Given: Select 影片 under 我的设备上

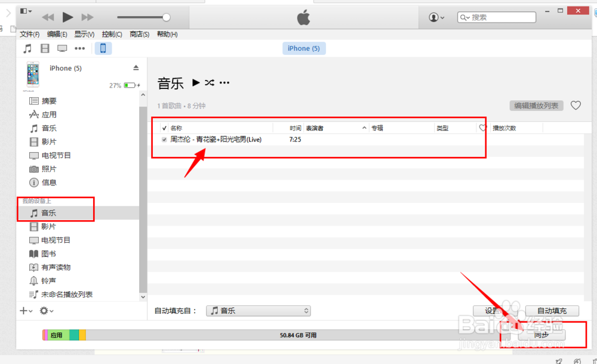Looking at the screenshot, I should [x=42, y=227].
